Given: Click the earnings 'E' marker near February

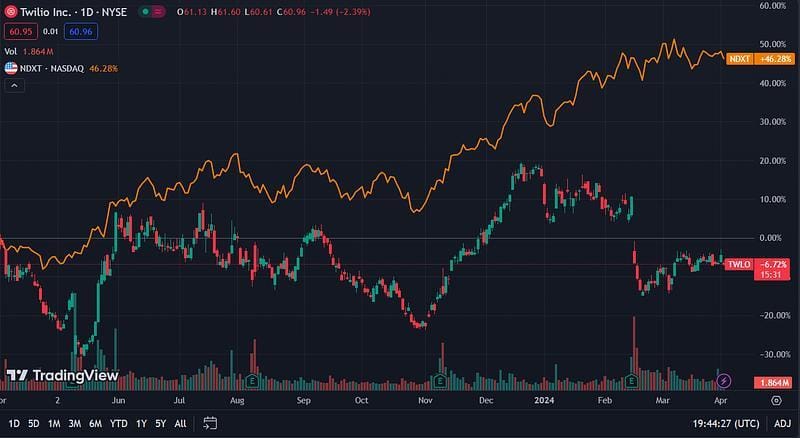Looking at the screenshot, I should pyautogui.click(x=632, y=381).
